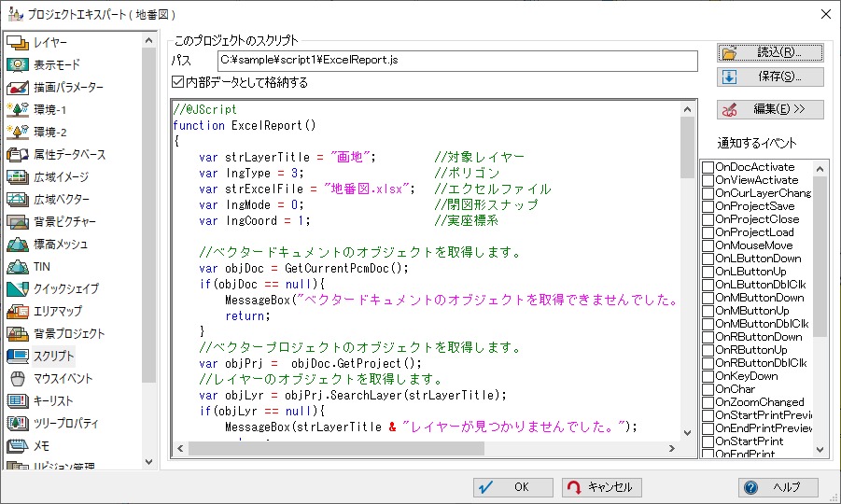Click "var objDoc = GetCurrentPcmDoc();" line
This screenshot has height=504, width=841.
click(303, 268)
